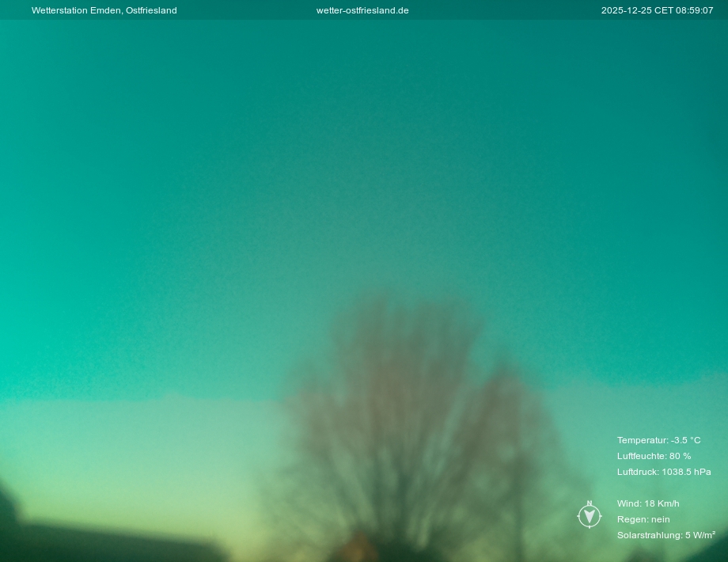
Task: Click the dark header bar behind the title
Action: [x=237, y=10]
